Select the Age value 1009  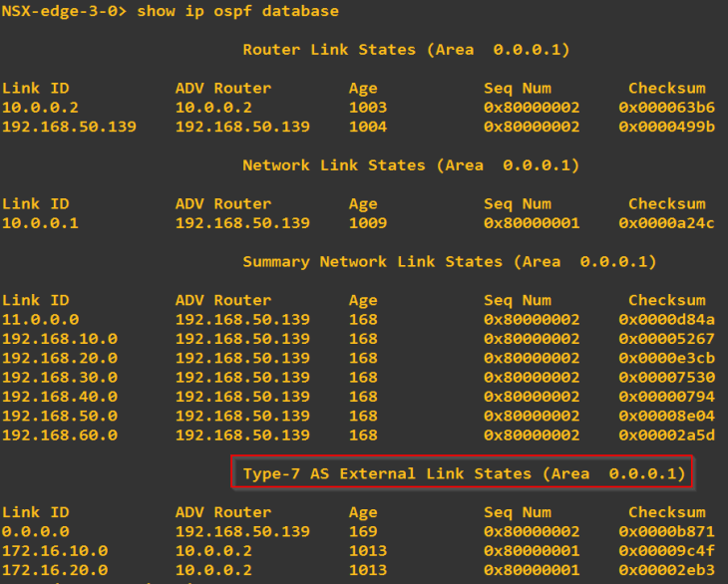coord(368,223)
